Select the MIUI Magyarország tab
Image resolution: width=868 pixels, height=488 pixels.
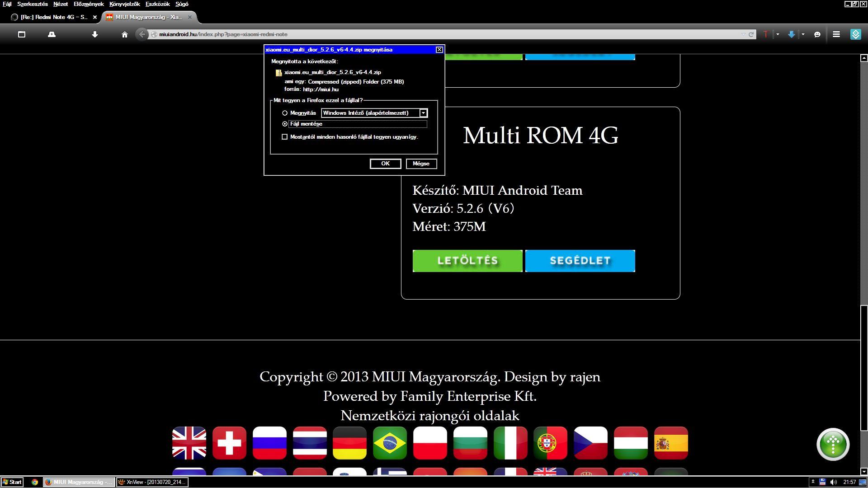click(149, 17)
